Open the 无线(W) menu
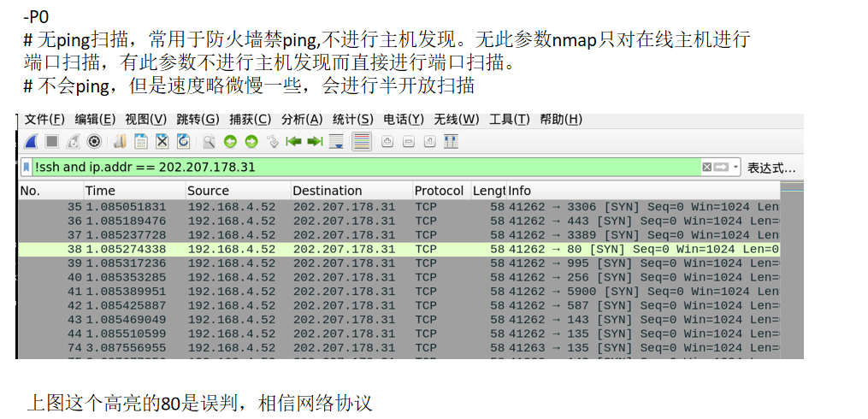The image size is (868, 419). coord(456,120)
